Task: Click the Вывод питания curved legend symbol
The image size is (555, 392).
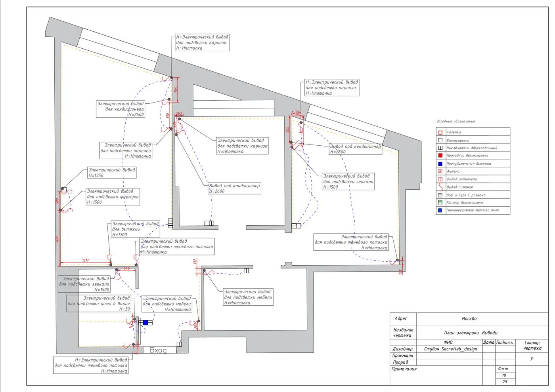Action: click(440, 187)
